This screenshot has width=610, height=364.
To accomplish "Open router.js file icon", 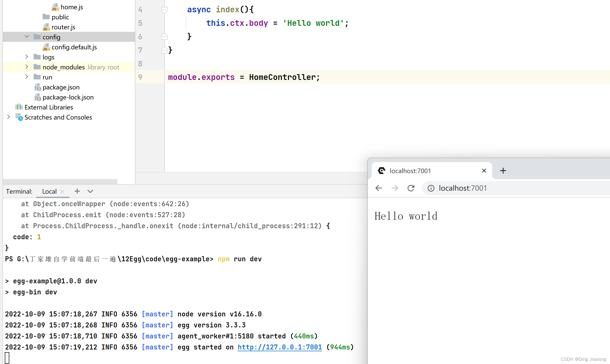I will pos(46,27).
